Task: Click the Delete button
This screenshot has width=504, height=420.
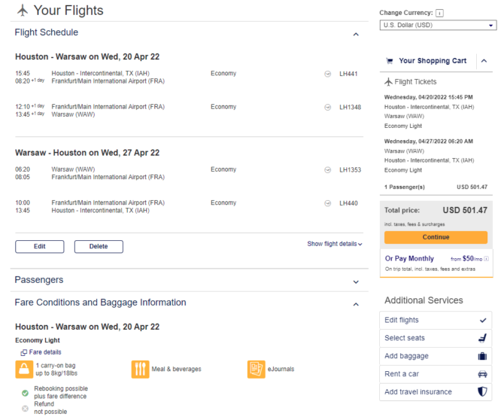Action: tap(99, 247)
